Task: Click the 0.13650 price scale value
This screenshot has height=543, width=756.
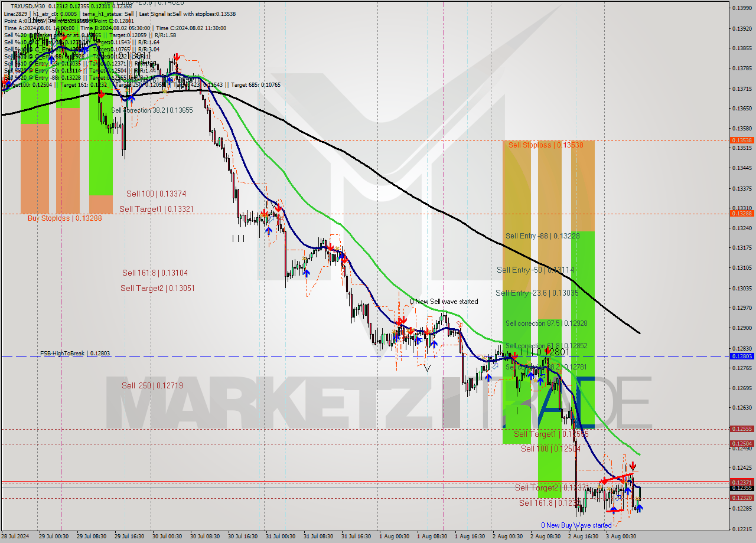Action: click(741, 109)
